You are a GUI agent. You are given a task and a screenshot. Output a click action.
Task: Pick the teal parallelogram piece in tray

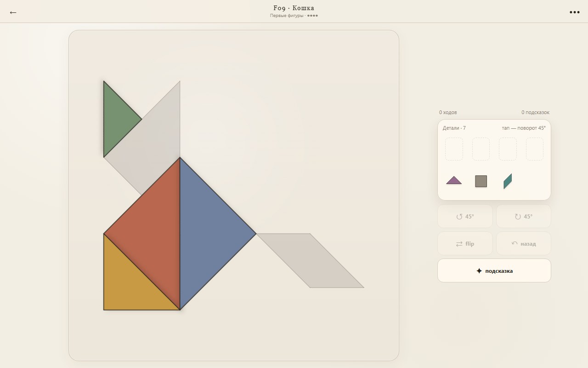pos(508,181)
